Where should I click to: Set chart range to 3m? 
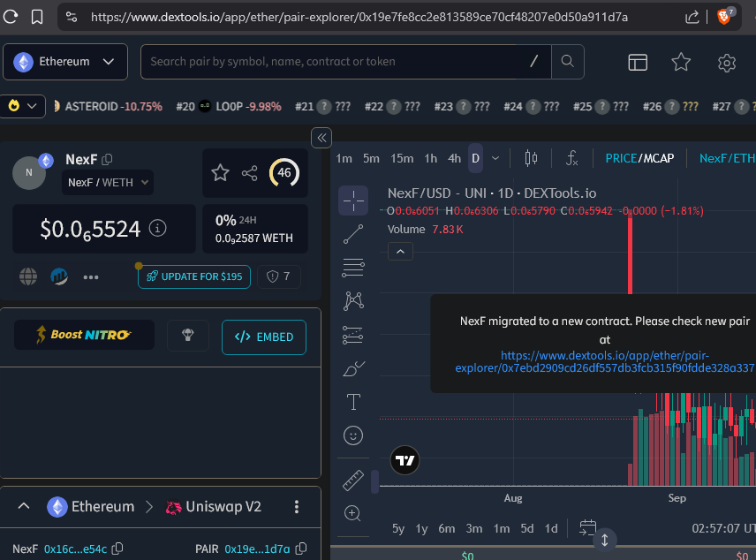coord(474,529)
